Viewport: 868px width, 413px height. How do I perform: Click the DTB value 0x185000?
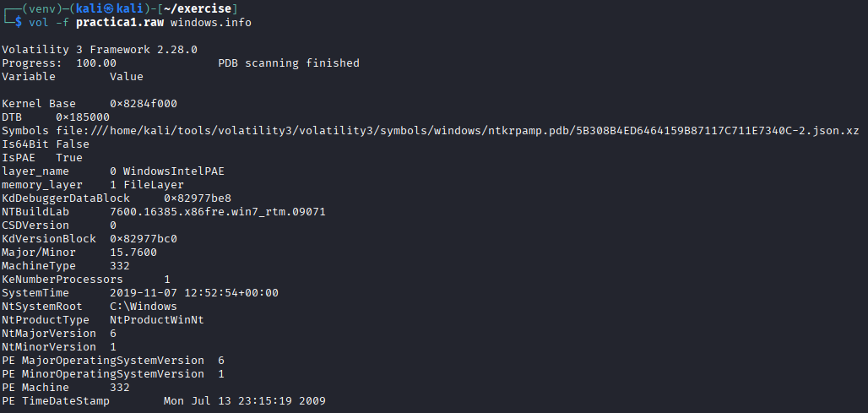tap(83, 117)
